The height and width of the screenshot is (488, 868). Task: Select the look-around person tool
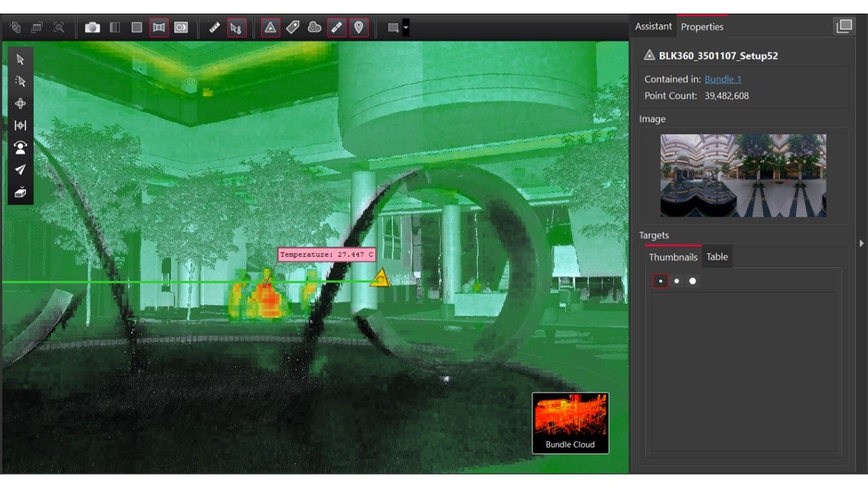pyautogui.click(x=20, y=148)
